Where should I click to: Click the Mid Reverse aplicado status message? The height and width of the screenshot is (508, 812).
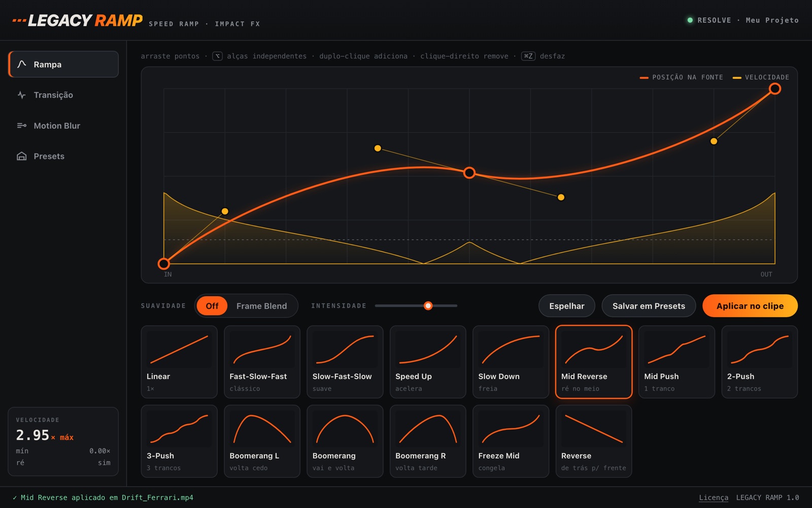(103, 497)
